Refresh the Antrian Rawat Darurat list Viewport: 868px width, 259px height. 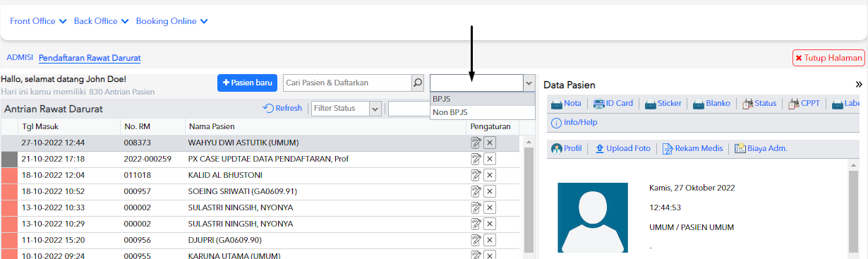coord(282,109)
